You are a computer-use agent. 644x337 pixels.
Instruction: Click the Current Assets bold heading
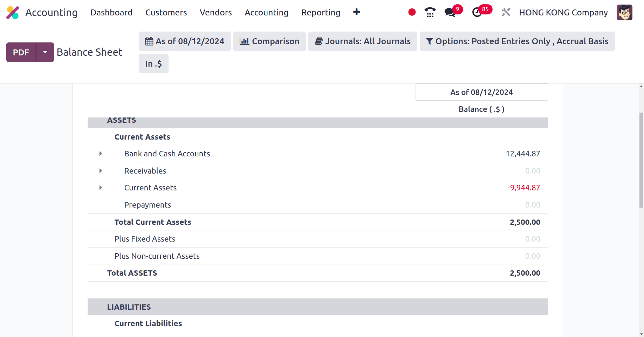point(142,137)
